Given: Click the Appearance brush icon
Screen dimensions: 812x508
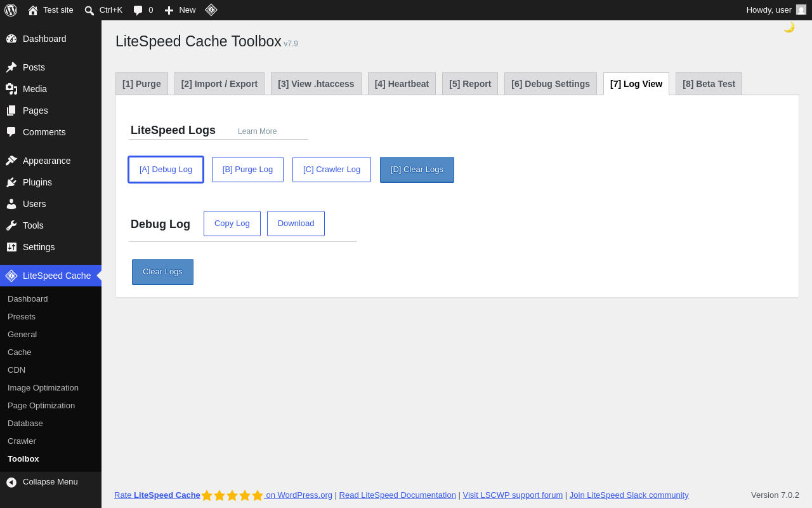Looking at the screenshot, I should [x=11, y=161].
